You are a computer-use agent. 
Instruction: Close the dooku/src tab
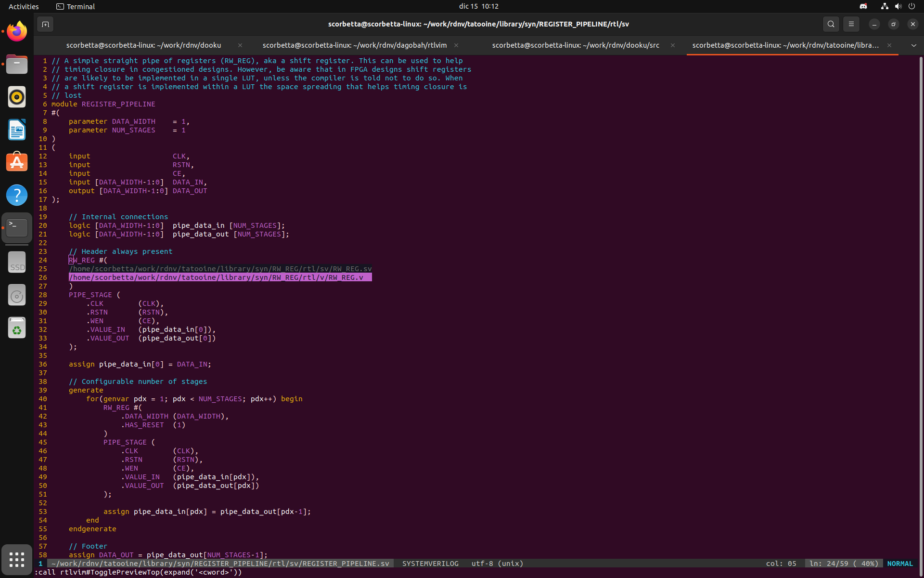[x=672, y=45]
